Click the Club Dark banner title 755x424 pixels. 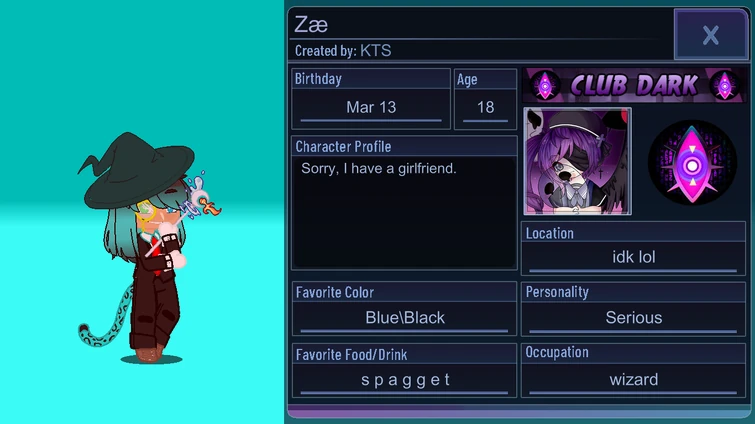(634, 86)
